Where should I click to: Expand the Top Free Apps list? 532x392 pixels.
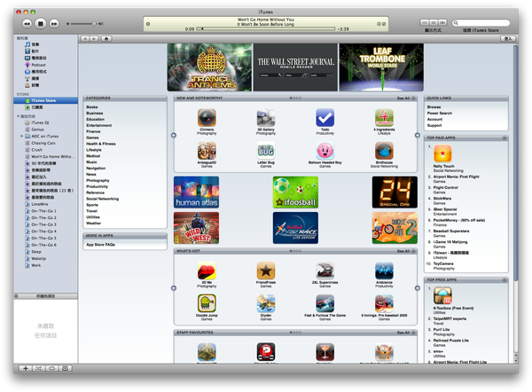pos(505,279)
